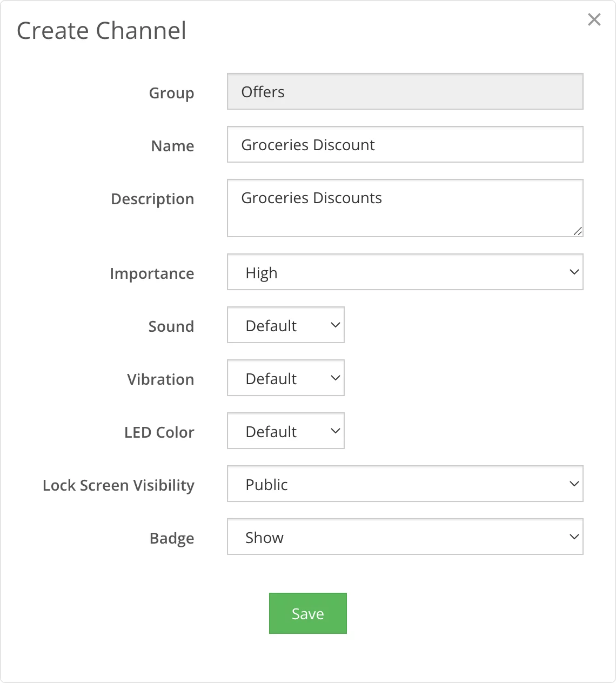
Task: Expand the Badge dropdown showing Show
Action: 405,537
